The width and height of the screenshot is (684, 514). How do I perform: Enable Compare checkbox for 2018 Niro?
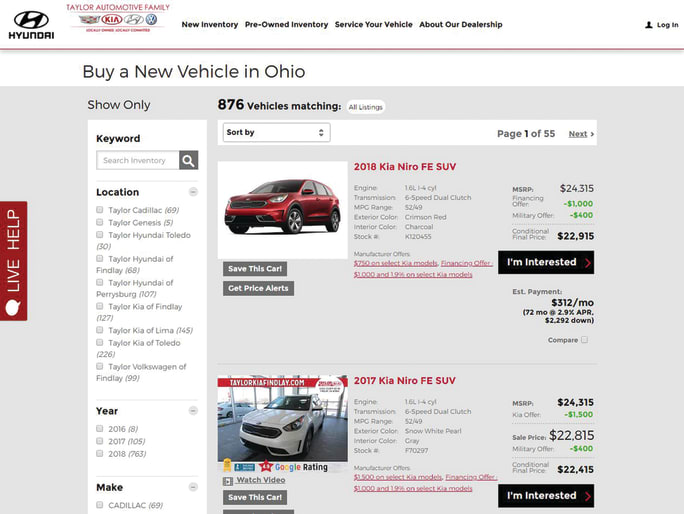585,340
